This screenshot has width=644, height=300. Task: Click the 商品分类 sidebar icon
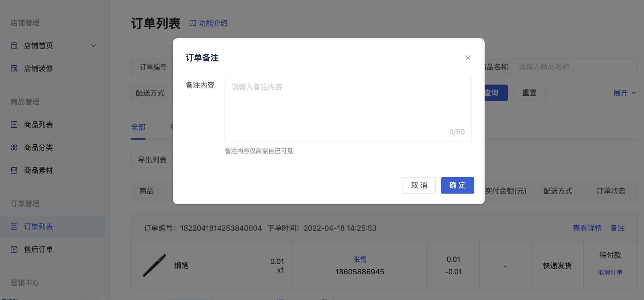click(x=14, y=147)
